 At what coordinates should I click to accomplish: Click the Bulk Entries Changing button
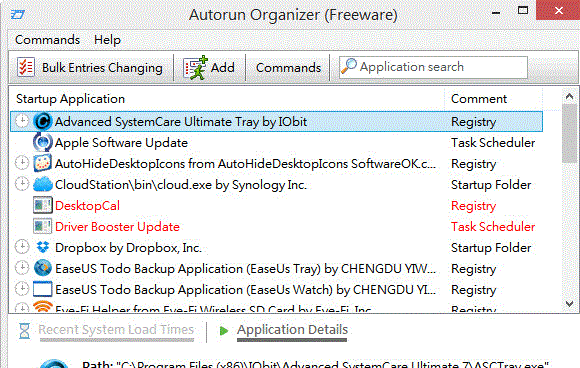pyautogui.click(x=90, y=67)
